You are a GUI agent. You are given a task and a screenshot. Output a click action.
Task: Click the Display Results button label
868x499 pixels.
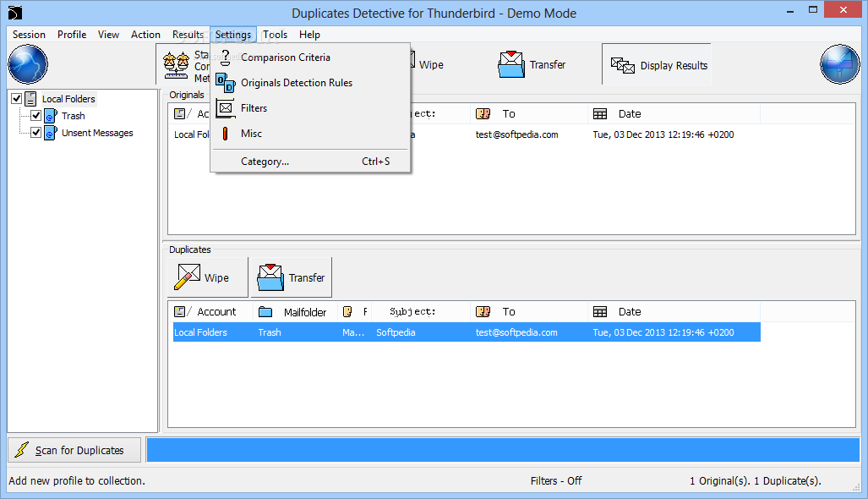coord(674,65)
